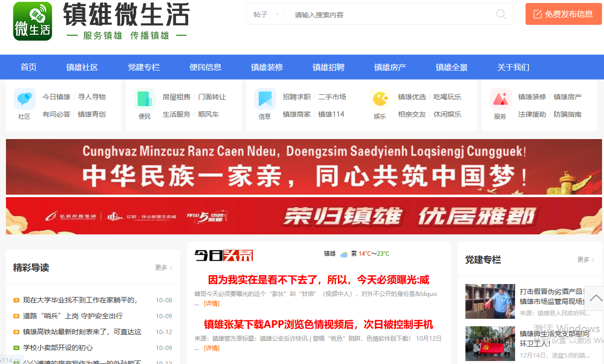Open the 招聘求职 link
This screenshot has height=364, width=604.
297,97
